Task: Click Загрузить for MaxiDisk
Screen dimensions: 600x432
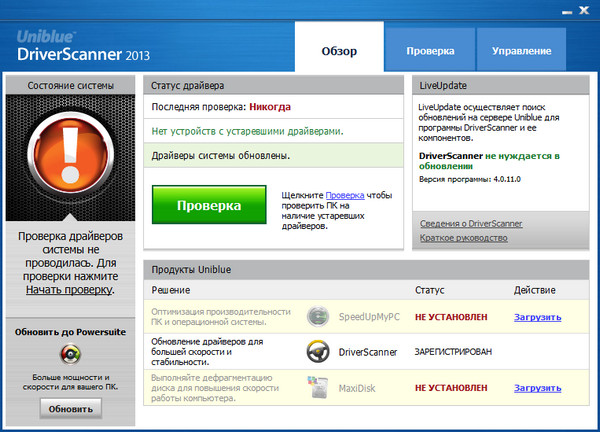Action: (538, 386)
